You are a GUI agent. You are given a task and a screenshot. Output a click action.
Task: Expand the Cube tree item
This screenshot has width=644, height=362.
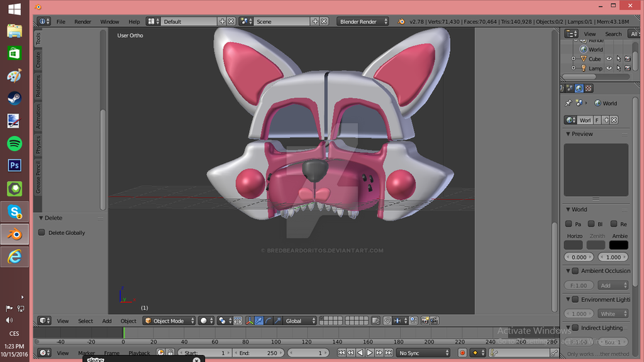(574, 59)
